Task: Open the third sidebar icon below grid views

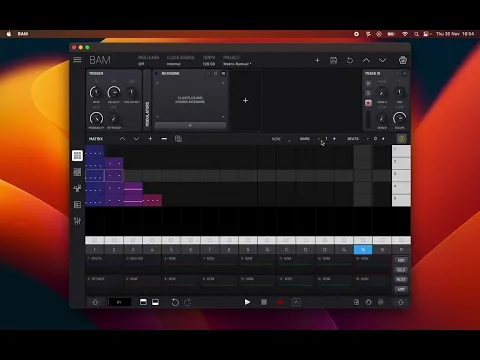Action: coord(77,188)
